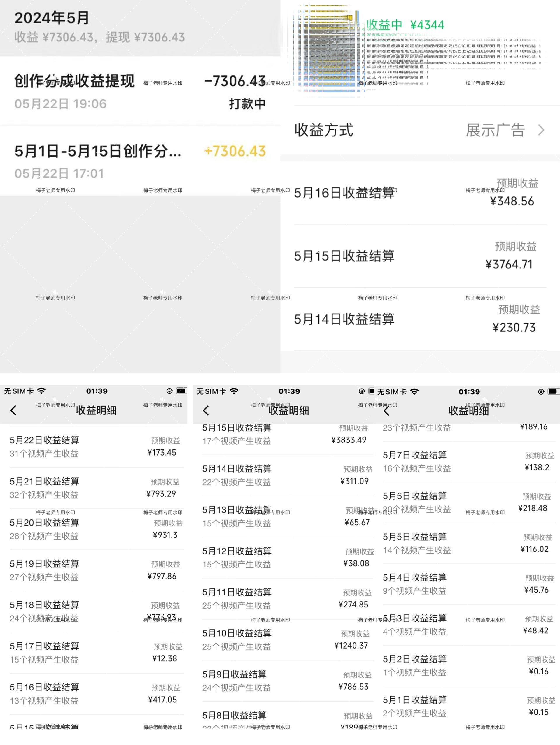
Task: Expand the 收益方式 row chevron
Action: 541,130
